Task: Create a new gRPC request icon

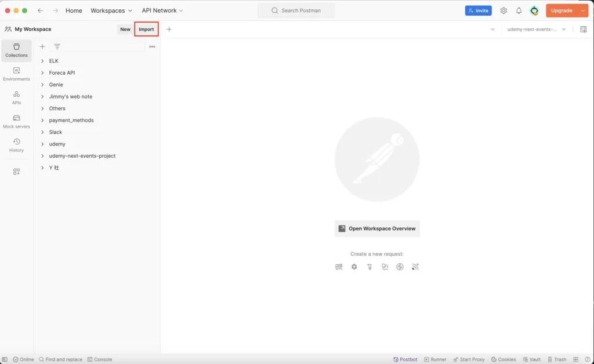Action: [370, 267]
